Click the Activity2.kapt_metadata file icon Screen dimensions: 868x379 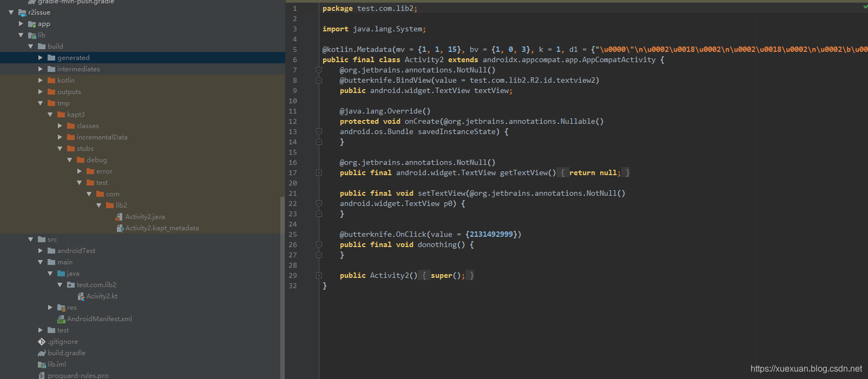pos(120,228)
